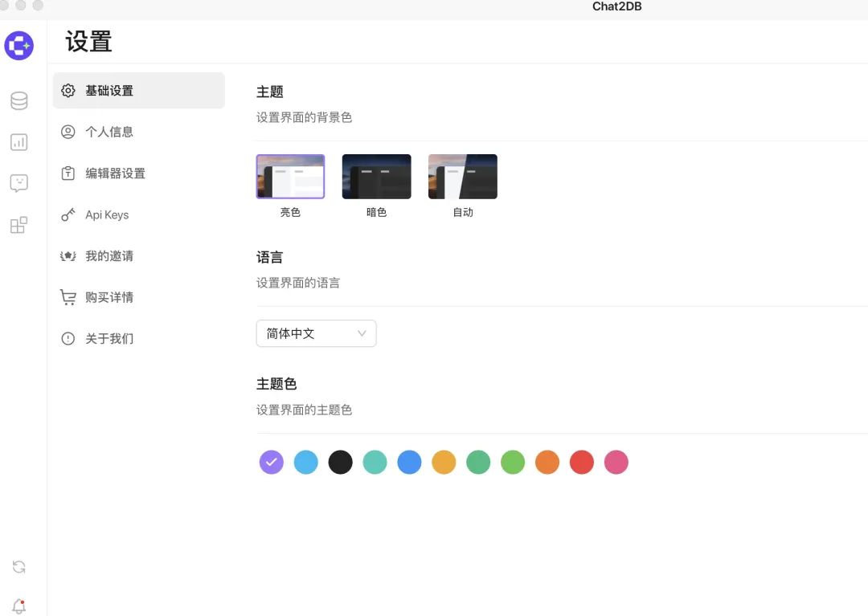The image size is (868, 616).
Task: Open the dashboard chart icon in sidebar
Action: click(x=18, y=142)
